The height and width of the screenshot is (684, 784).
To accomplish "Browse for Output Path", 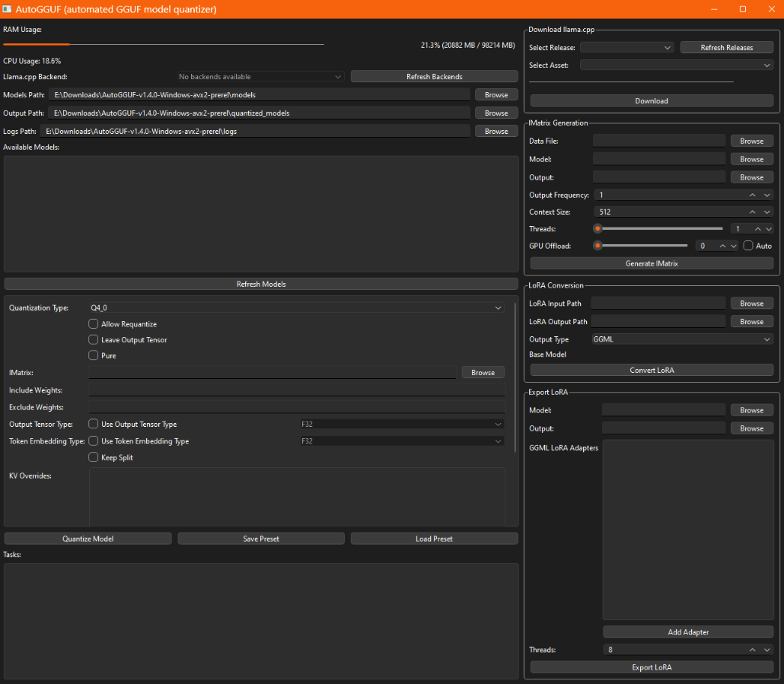I will pos(496,113).
